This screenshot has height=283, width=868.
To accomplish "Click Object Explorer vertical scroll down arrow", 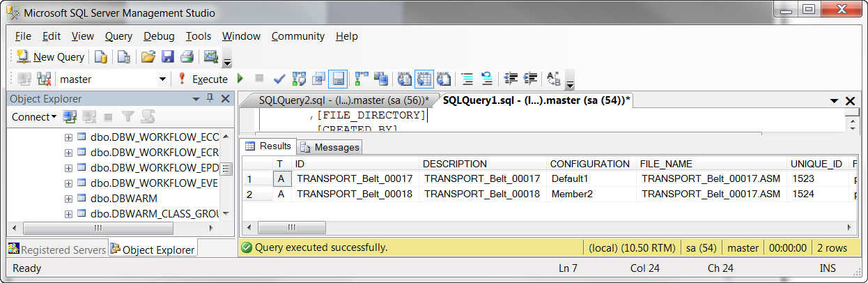I will pyautogui.click(x=226, y=215).
